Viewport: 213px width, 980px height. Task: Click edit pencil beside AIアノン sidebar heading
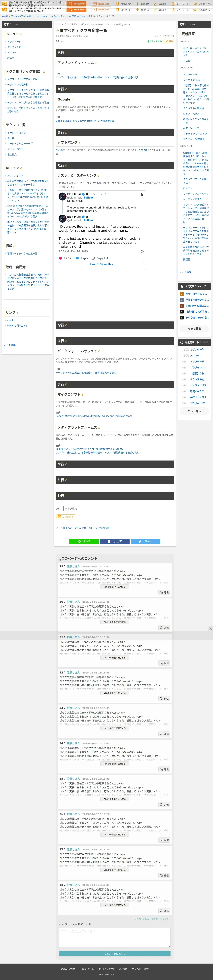coord(21,168)
